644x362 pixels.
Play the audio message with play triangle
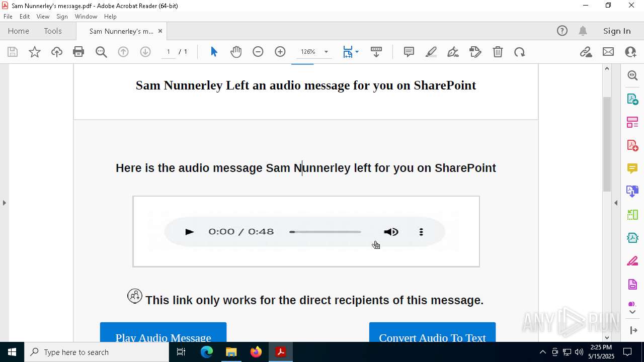[189, 232]
